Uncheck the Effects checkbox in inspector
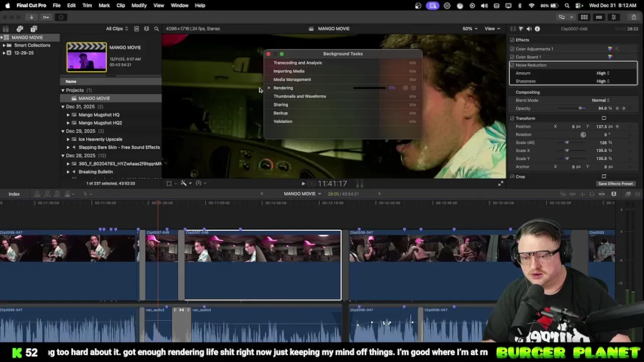The image size is (644, 362). tap(512, 40)
